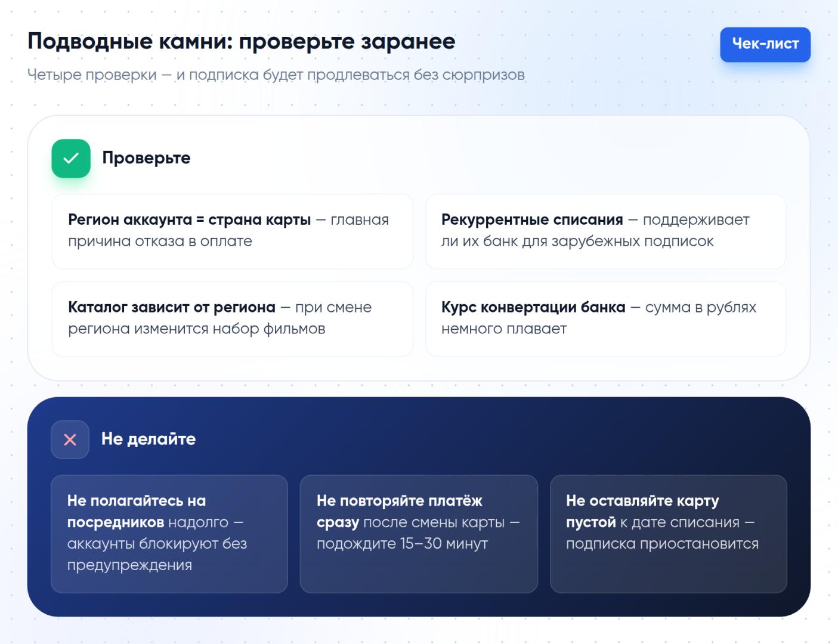The image size is (838, 644).
Task: Open the Регион аккаунта = страна карты card
Action: tap(233, 231)
